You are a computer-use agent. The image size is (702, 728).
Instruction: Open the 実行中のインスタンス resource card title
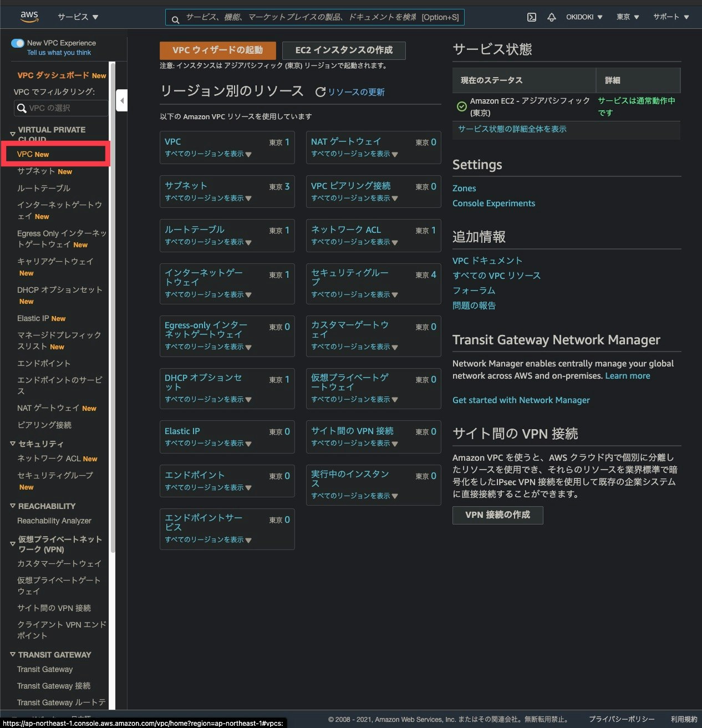click(x=350, y=478)
